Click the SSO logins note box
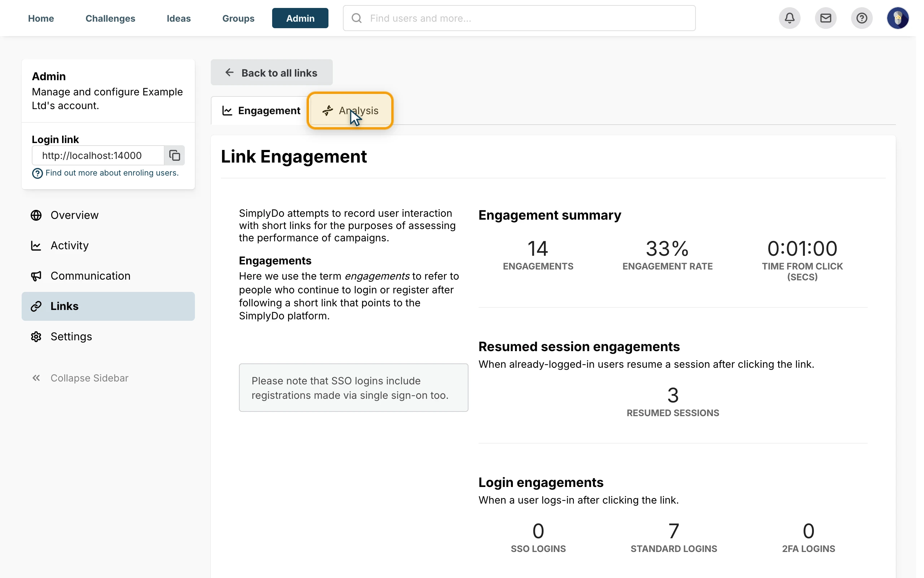The image size is (924, 578). (x=353, y=388)
